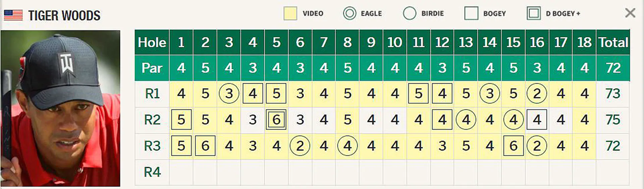
Task: Click hole 12 column header
Action: (x=442, y=42)
